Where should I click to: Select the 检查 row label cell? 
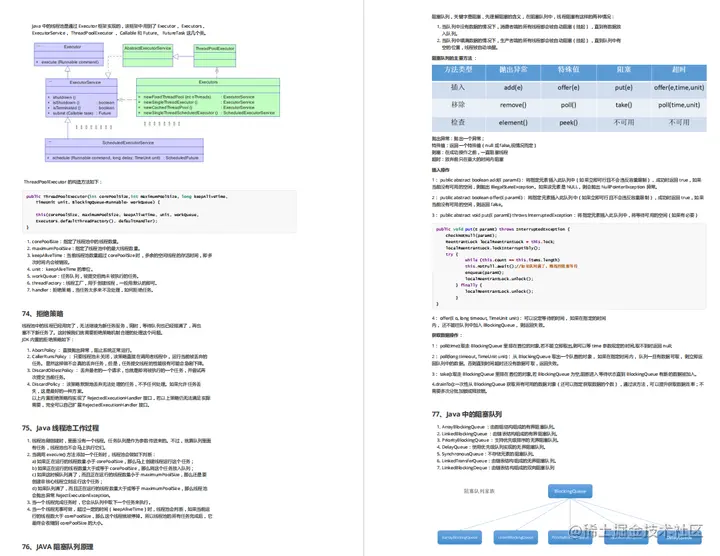tap(458, 123)
